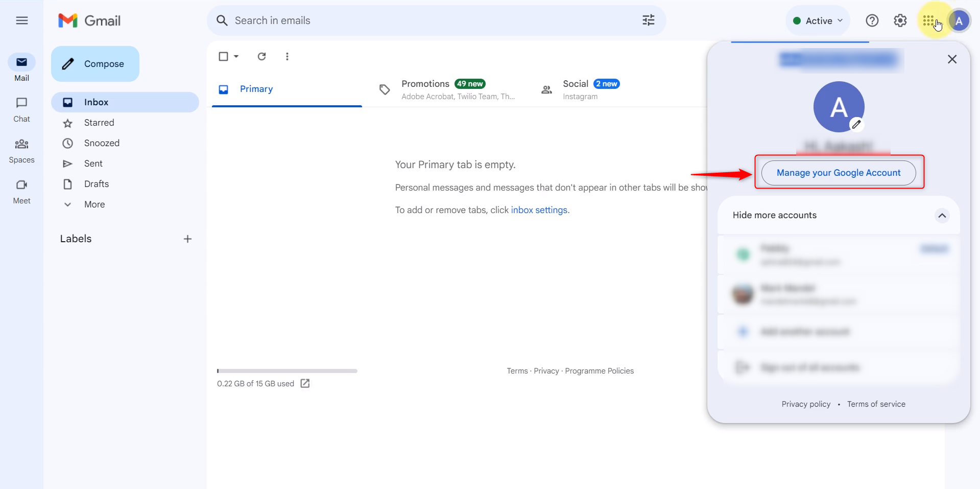Tick the select all messages checkbox
980x489 pixels.
click(223, 56)
